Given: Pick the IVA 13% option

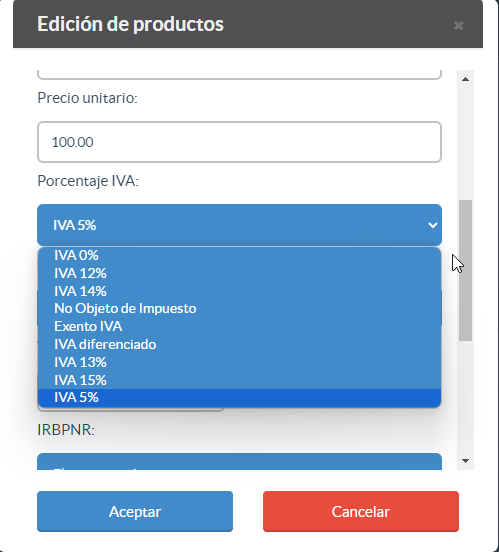Looking at the screenshot, I should point(239,362).
